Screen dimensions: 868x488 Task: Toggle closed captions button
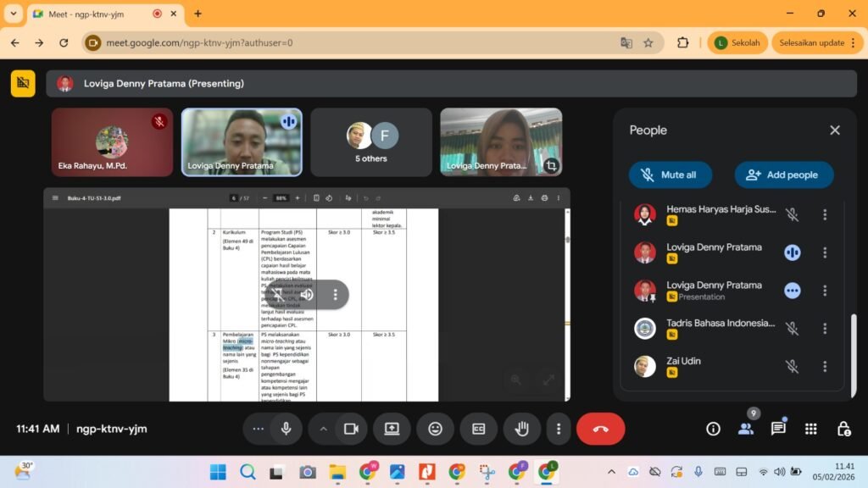(478, 429)
